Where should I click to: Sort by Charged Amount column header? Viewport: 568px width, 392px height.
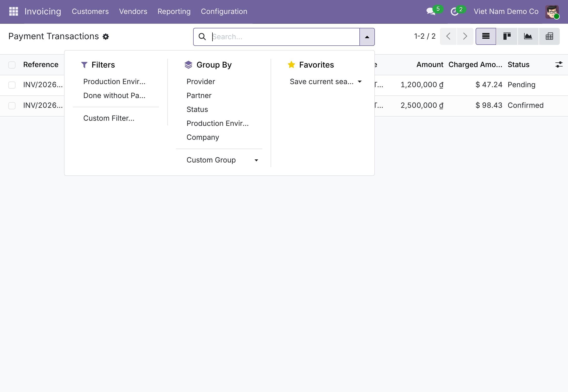(x=475, y=65)
